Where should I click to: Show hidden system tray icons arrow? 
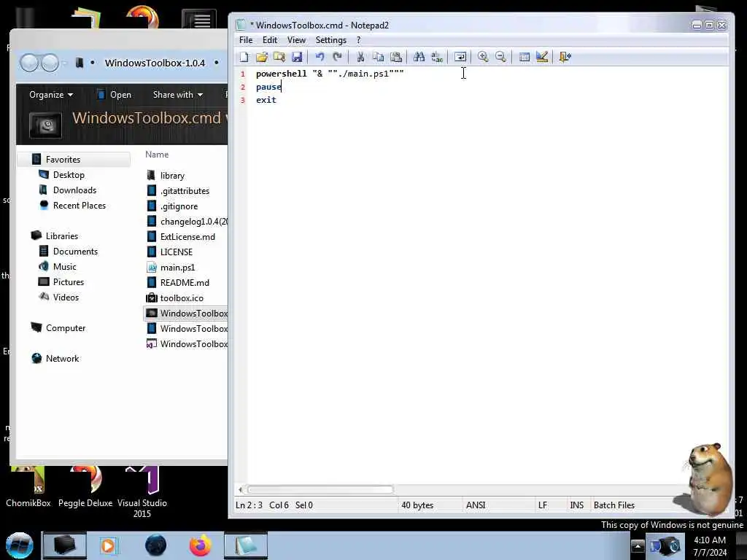pos(638,545)
